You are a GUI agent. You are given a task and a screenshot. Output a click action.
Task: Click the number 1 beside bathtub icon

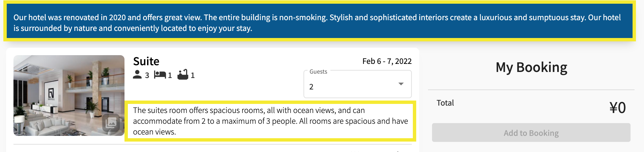(x=193, y=75)
